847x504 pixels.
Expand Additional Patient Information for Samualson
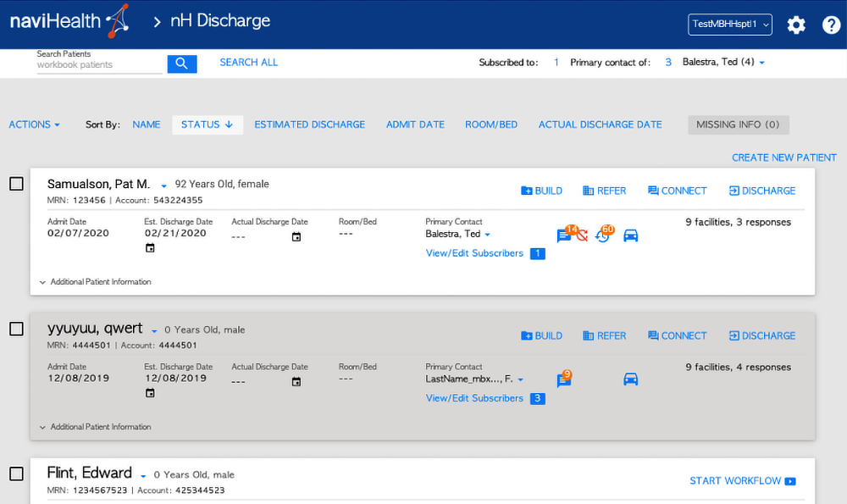coord(95,282)
